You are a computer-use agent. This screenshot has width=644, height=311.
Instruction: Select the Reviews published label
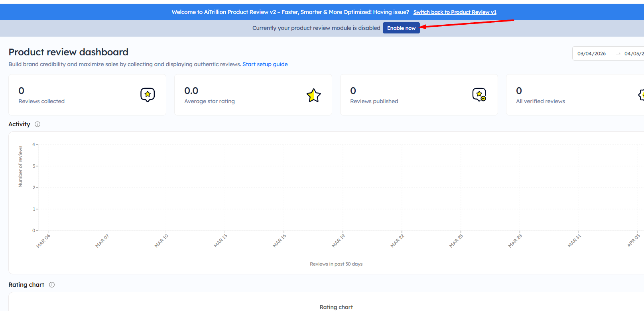374,101
